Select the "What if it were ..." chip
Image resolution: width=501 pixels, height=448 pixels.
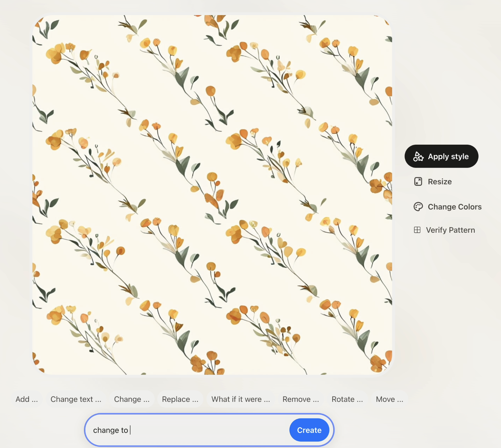(x=241, y=399)
